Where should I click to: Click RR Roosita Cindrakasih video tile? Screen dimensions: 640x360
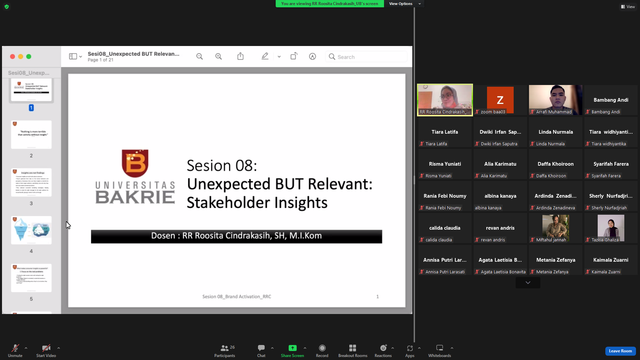(x=445, y=100)
